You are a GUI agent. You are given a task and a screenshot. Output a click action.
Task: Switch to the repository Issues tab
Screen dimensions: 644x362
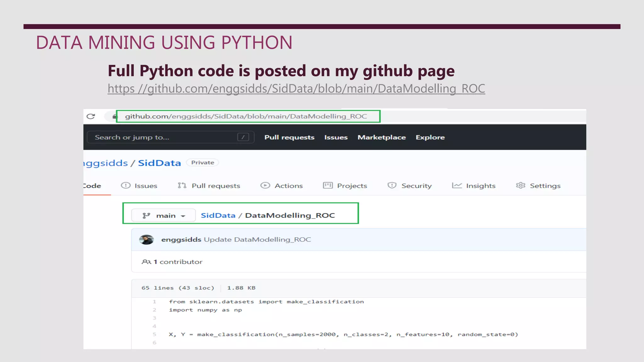click(x=139, y=186)
